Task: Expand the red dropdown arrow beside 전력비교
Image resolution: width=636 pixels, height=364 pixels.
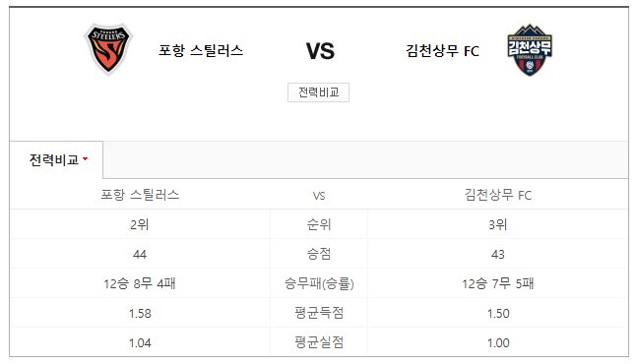Action: point(86,159)
